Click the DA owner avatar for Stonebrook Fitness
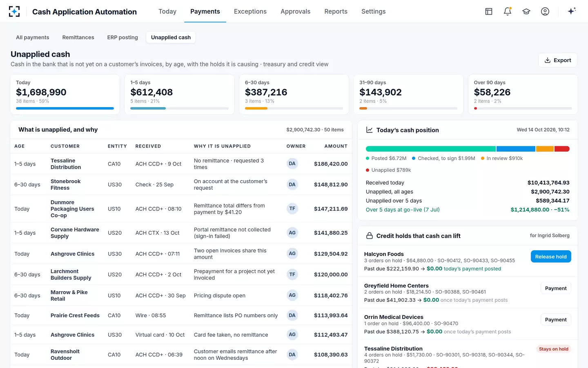 [292, 184]
